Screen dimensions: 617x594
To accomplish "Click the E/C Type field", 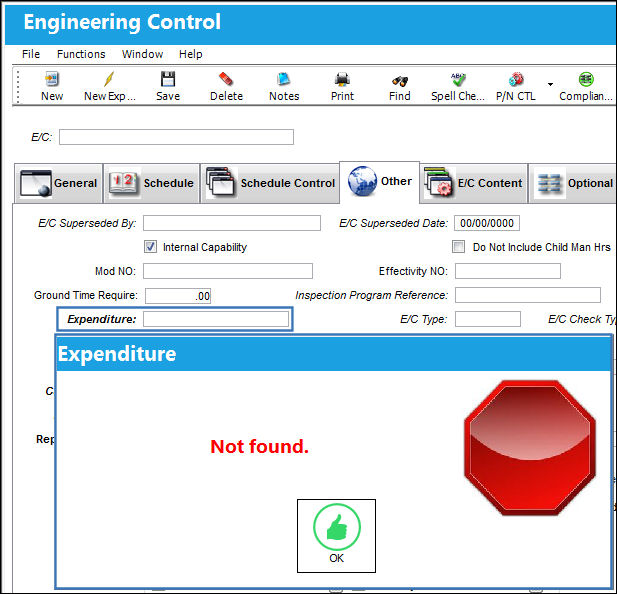I will pyautogui.click(x=488, y=319).
